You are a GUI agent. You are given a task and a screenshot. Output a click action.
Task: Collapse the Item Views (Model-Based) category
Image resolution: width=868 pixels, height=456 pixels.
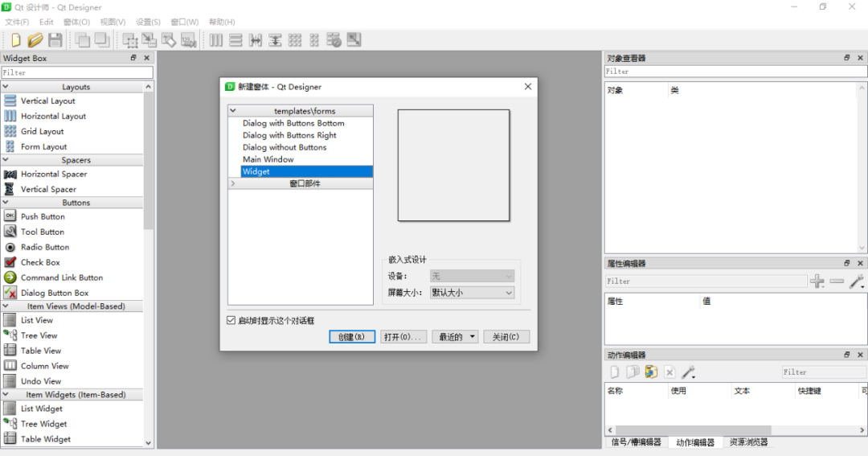[x=6, y=306]
